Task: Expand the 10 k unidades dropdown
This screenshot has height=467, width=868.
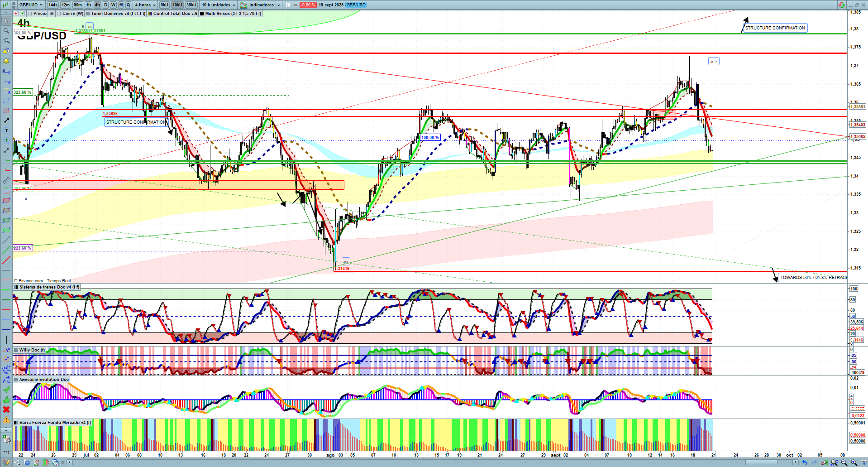Action: tap(219, 5)
